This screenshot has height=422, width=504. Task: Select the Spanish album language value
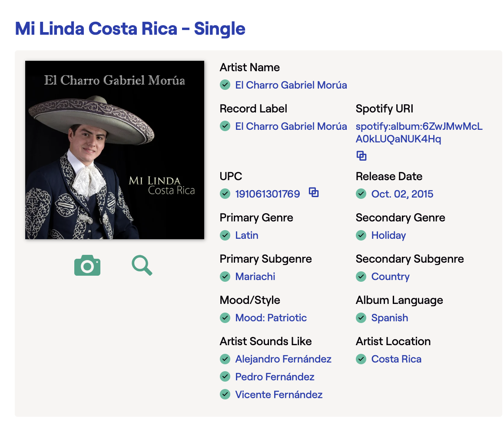tap(390, 318)
